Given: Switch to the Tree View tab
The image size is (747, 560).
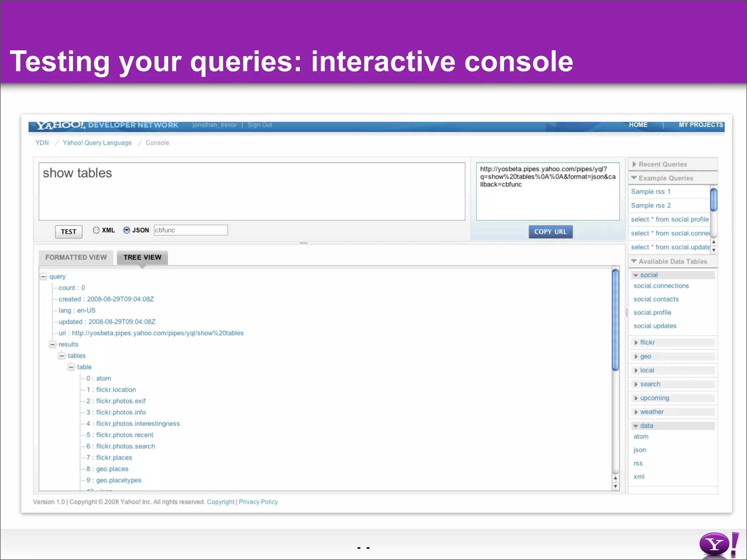Looking at the screenshot, I should pyautogui.click(x=142, y=257).
